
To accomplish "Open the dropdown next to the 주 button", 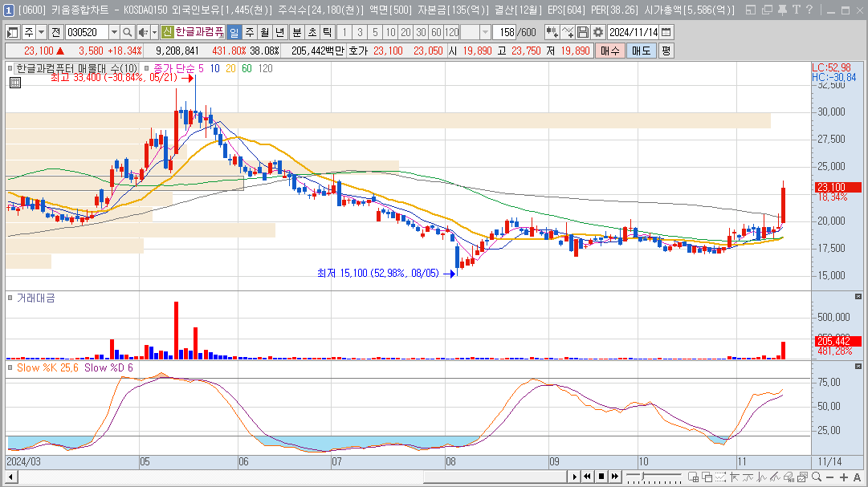I will coord(42,33).
